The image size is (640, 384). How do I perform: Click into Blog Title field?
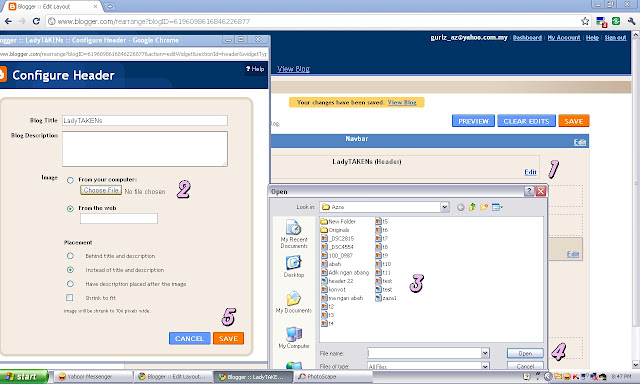(144, 120)
